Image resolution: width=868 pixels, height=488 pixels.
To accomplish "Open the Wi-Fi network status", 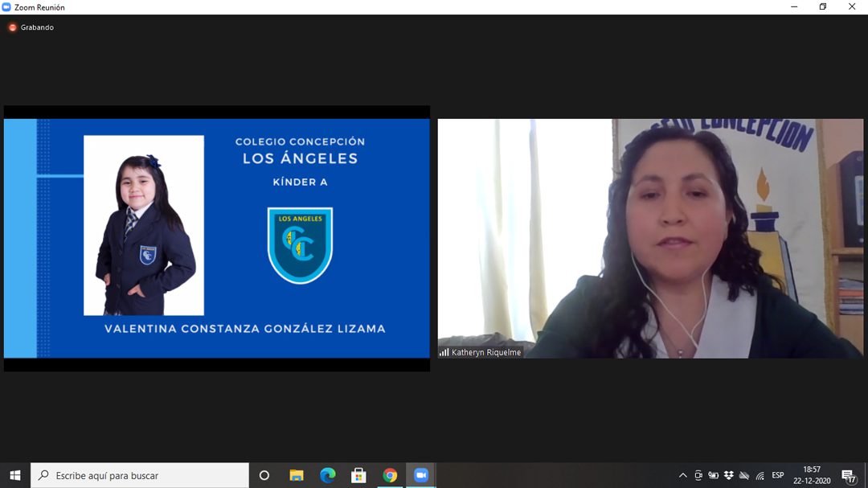I will pos(759,475).
